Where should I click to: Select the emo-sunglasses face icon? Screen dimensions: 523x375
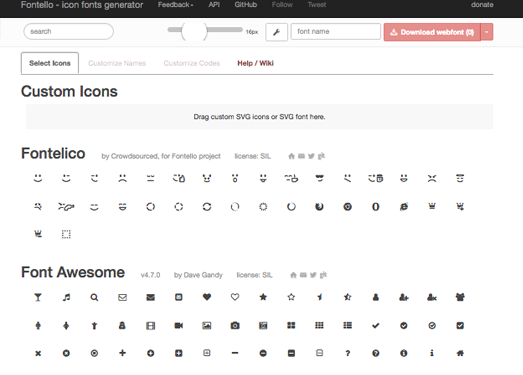click(x=320, y=178)
